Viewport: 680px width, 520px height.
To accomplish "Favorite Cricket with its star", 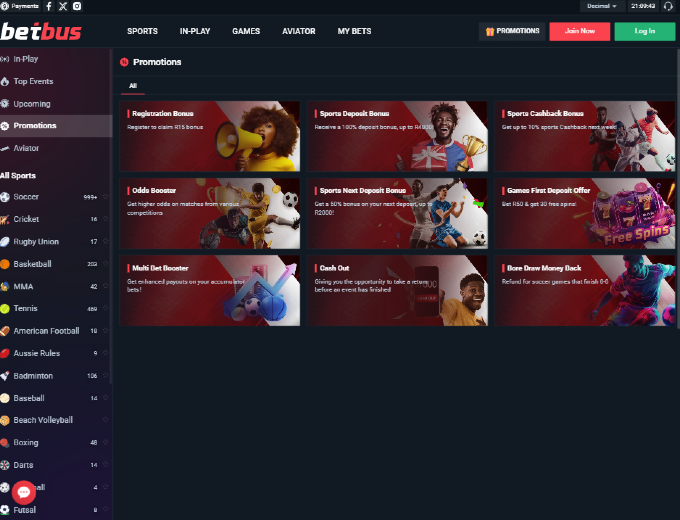I will (105, 219).
